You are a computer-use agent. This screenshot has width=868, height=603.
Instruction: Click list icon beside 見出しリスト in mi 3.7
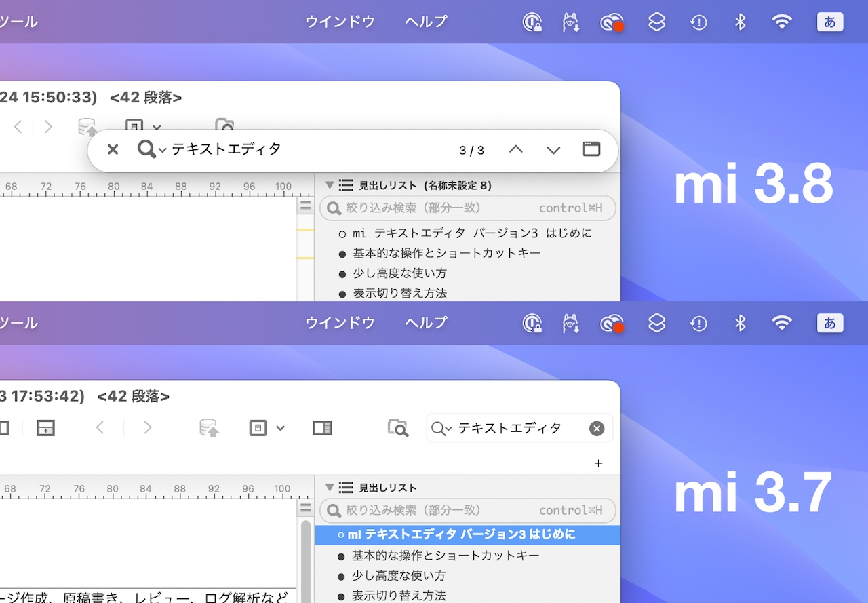click(x=346, y=487)
